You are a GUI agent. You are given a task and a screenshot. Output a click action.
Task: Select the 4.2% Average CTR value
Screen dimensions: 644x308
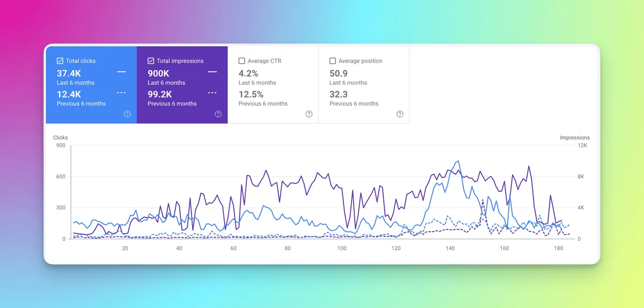248,74
